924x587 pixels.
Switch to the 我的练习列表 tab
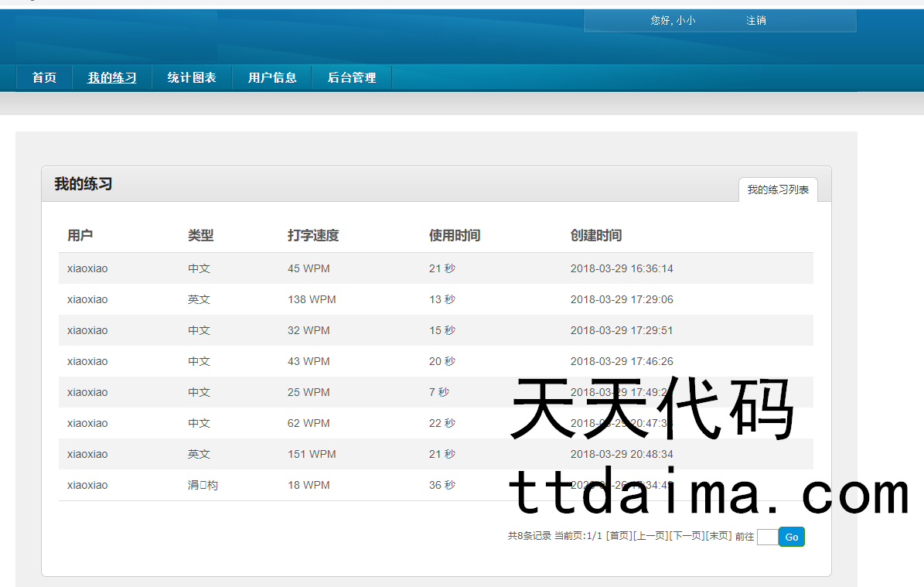(x=778, y=190)
